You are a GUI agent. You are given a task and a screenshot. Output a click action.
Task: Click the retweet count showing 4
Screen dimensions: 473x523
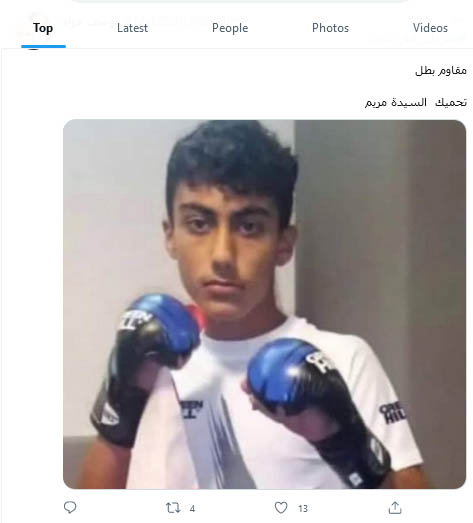192,509
